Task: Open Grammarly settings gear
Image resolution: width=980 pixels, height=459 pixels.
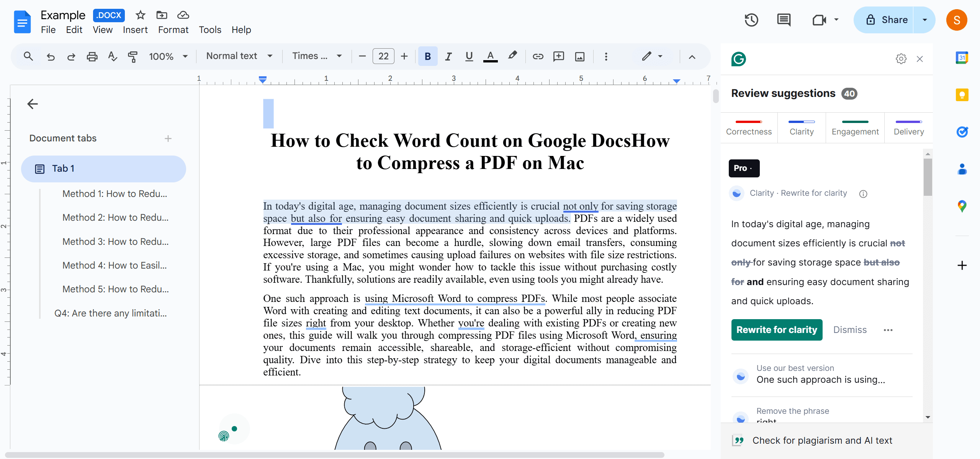Action: [901, 59]
